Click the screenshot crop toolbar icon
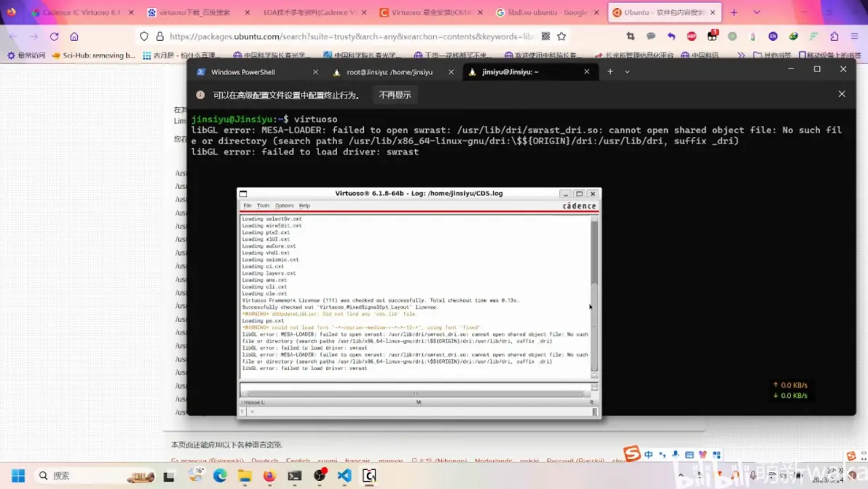 (x=631, y=36)
